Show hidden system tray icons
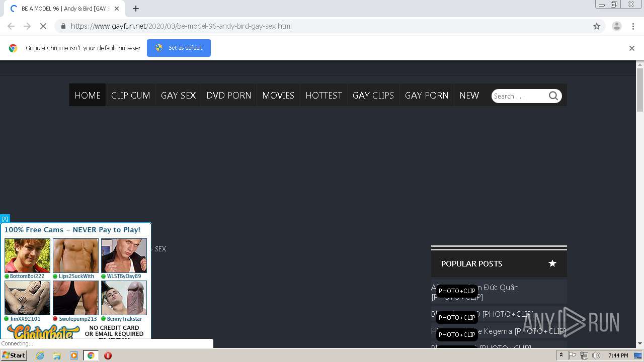This screenshot has width=644, height=362. click(561, 355)
